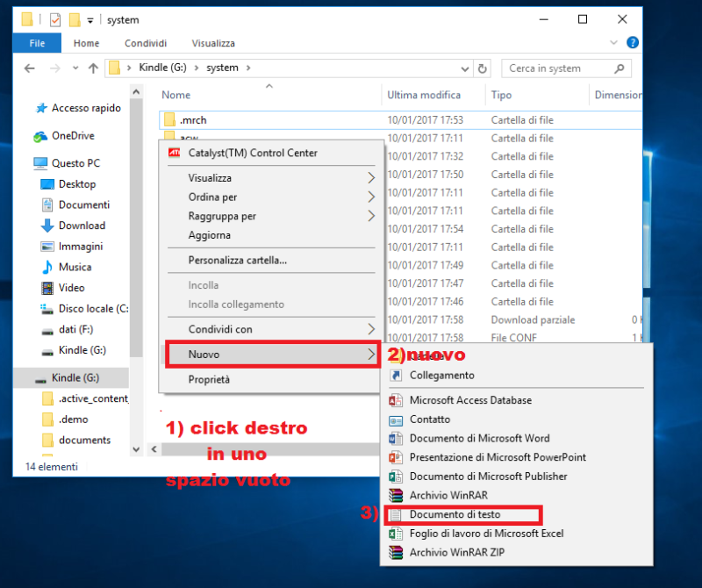Image resolution: width=702 pixels, height=588 pixels.
Task: Select Proprietà in the context menu
Action: pyautogui.click(x=209, y=379)
